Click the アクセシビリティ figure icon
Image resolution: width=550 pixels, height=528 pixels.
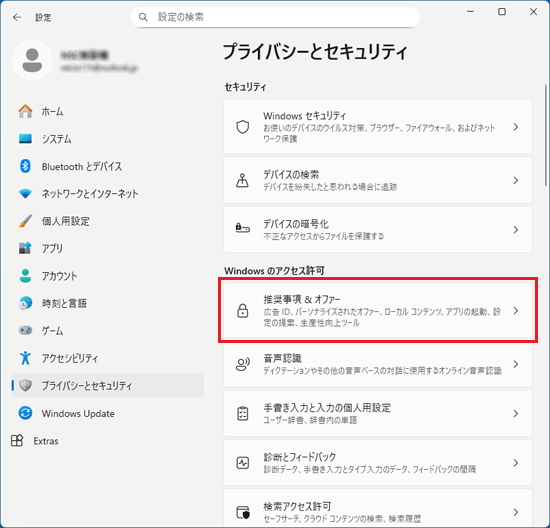click(x=25, y=358)
